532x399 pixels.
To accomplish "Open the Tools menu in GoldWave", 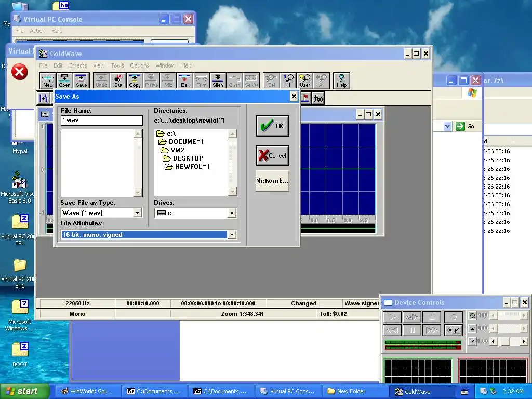I will pos(117,65).
